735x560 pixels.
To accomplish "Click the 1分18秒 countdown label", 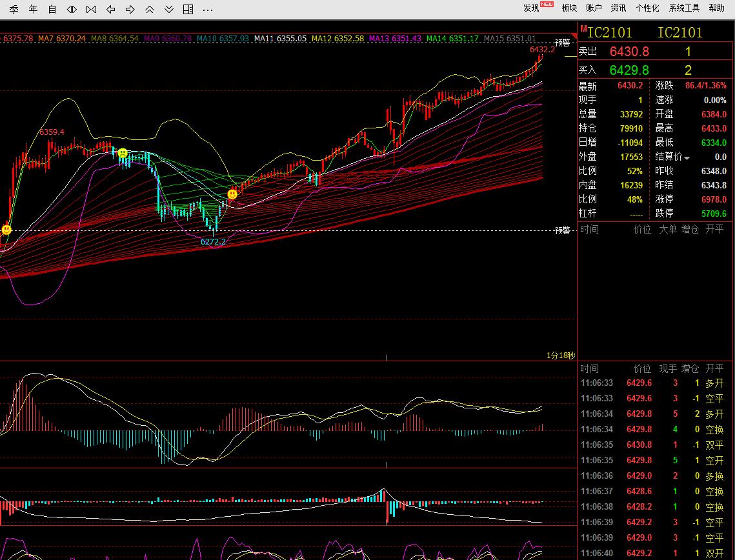I will (561, 355).
